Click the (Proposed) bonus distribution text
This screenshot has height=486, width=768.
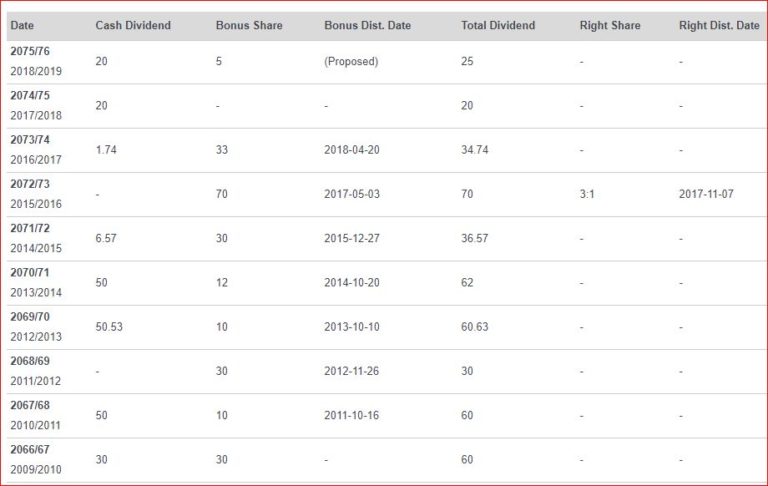tap(351, 62)
